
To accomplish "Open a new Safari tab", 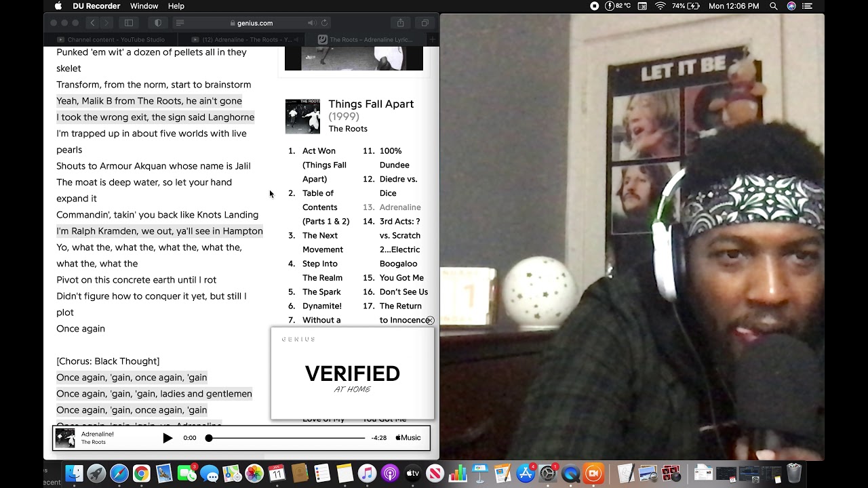I will point(432,39).
